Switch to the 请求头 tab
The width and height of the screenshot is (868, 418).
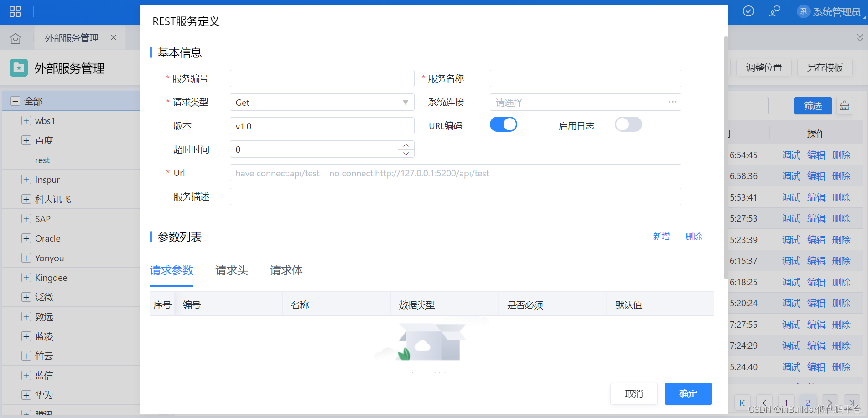click(x=232, y=270)
